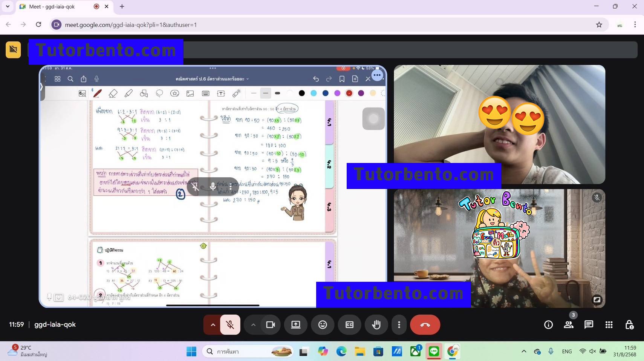The height and width of the screenshot is (361, 644).
Task: Choose the medium stroke width
Action: tap(266, 93)
